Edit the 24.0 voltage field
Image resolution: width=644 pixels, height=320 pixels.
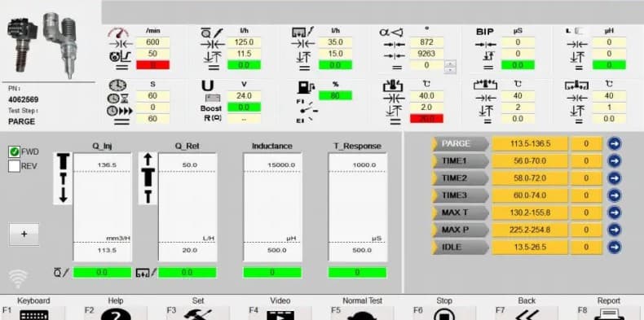pos(244,95)
